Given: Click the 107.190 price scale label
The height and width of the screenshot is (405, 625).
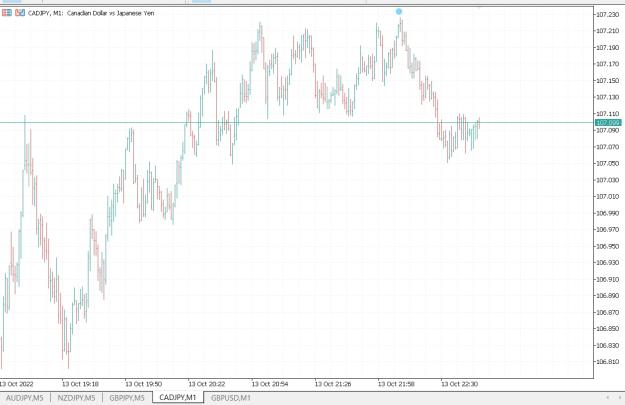Looking at the screenshot, I should tap(607, 47).
